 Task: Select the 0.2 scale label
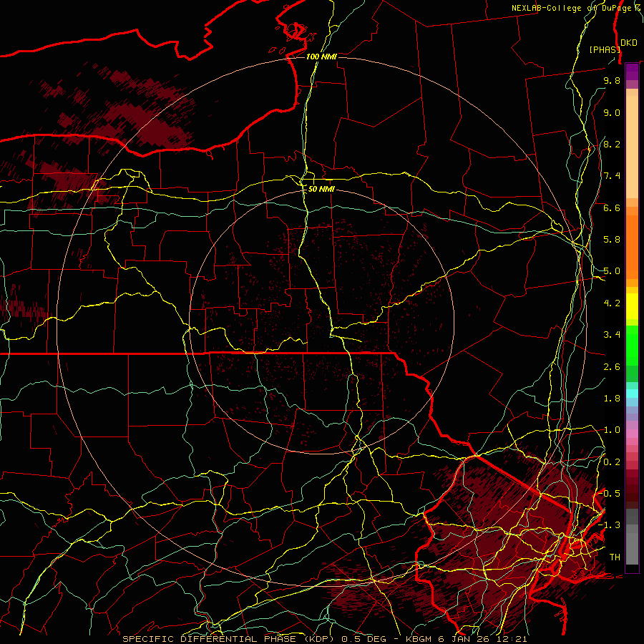[x=612, y=462]
